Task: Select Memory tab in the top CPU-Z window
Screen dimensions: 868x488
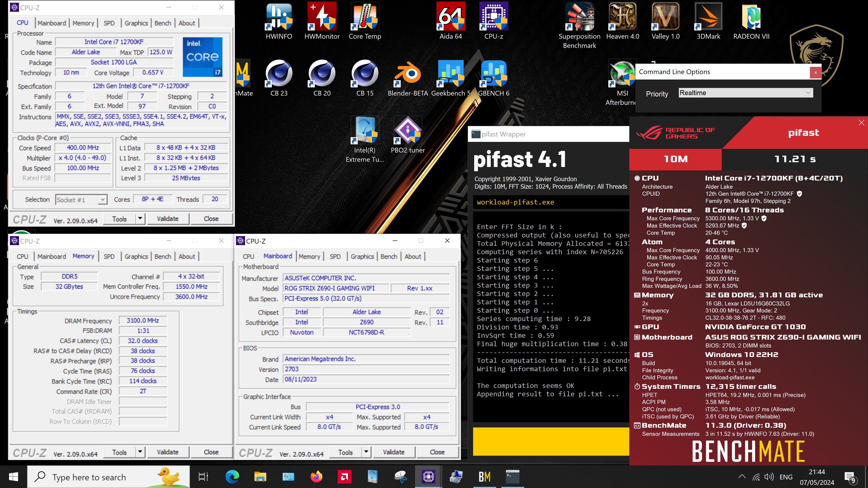Action: point(83,23)
